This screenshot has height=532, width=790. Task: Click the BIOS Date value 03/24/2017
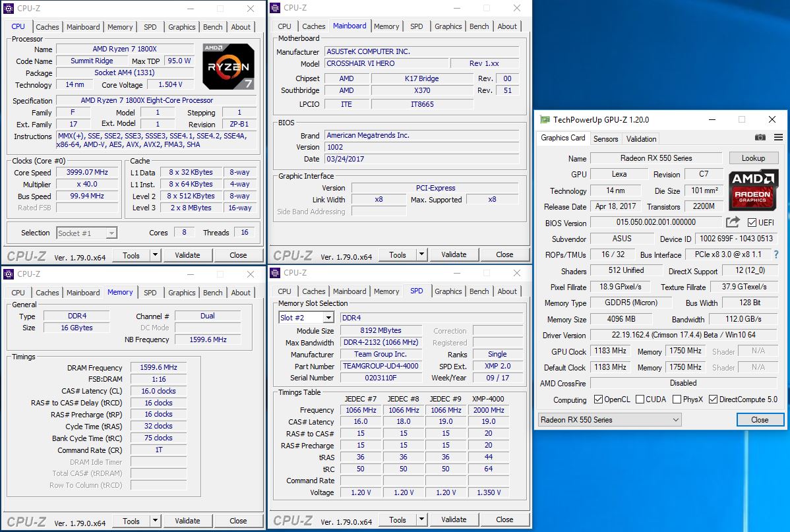421,159
